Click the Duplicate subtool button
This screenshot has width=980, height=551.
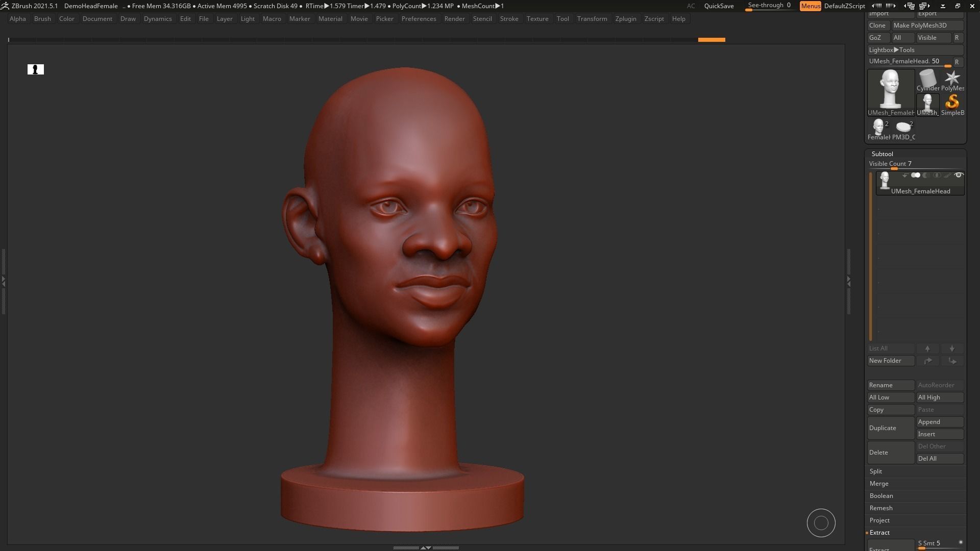click(x=891, y=428)
